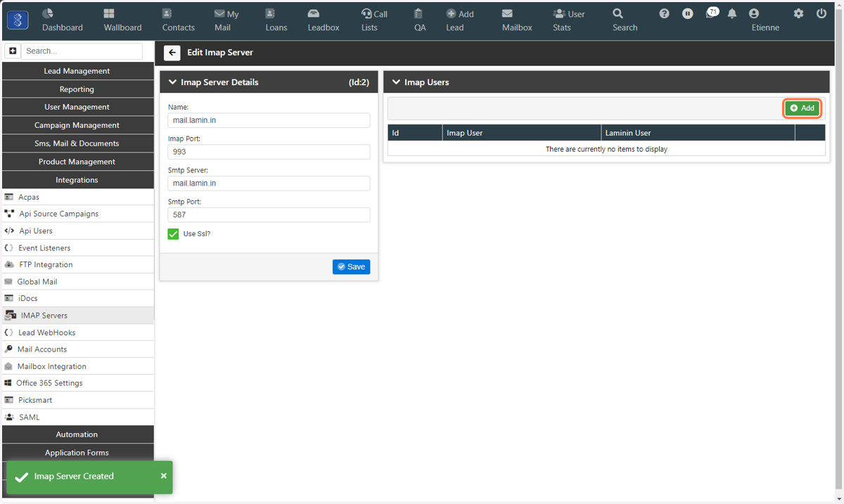Expand the Reporting section
Screen dimensions: 844x504
pyautogui.click(x=77, y=89)
